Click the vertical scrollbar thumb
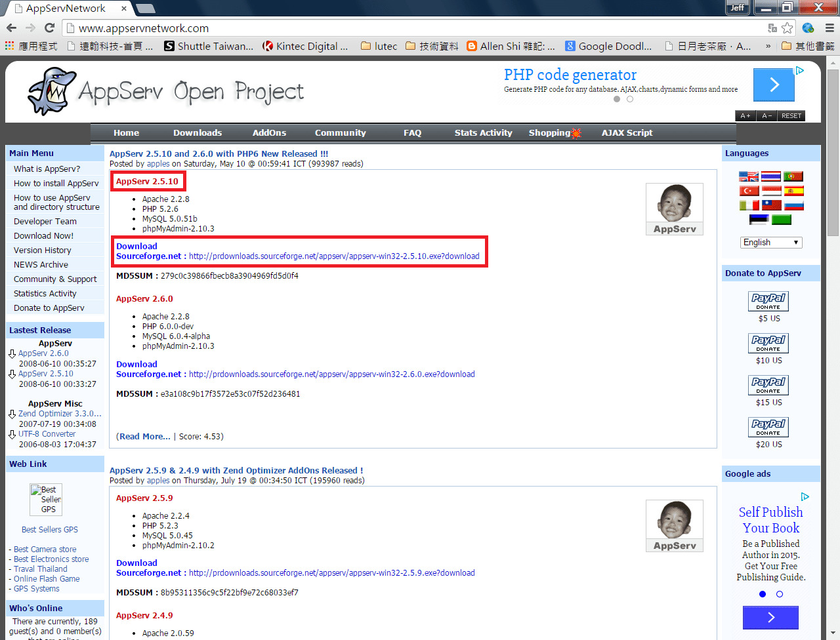 [833, 152]
